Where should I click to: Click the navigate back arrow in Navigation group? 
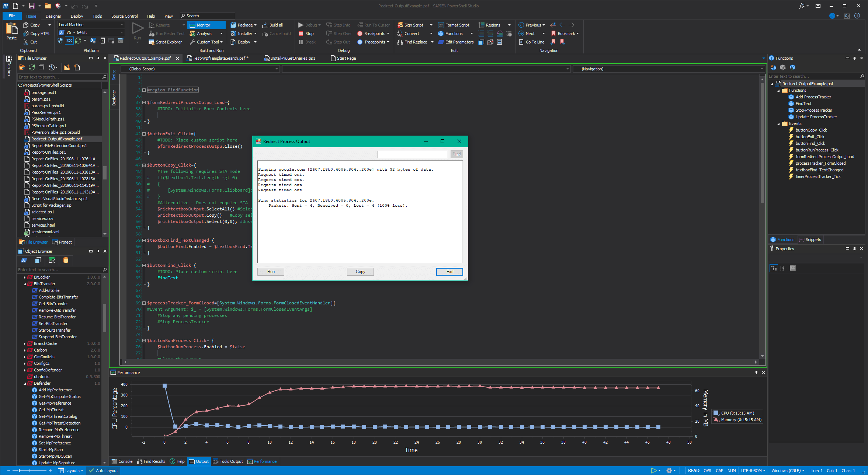562,25
